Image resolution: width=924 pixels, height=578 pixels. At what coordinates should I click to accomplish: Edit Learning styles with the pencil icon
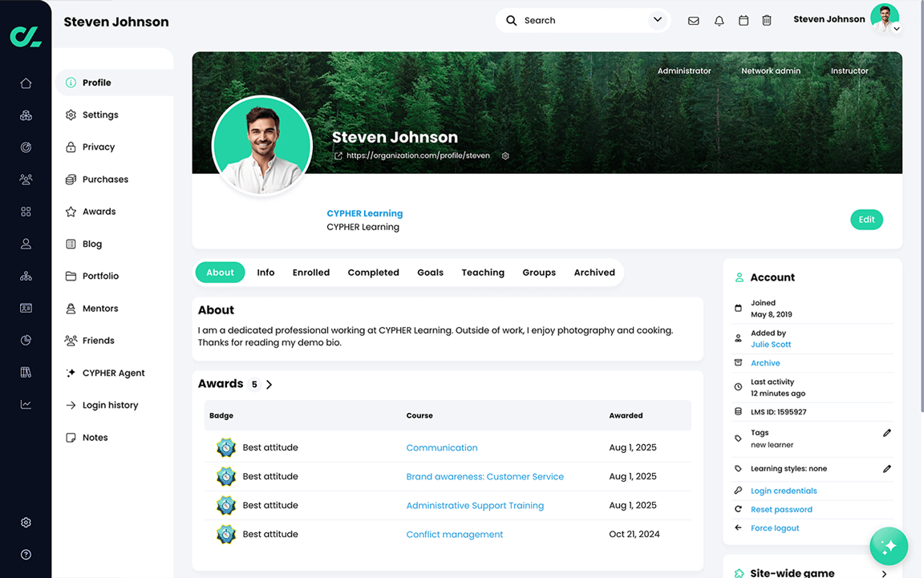pyautogui.click(x=887, y=469)
